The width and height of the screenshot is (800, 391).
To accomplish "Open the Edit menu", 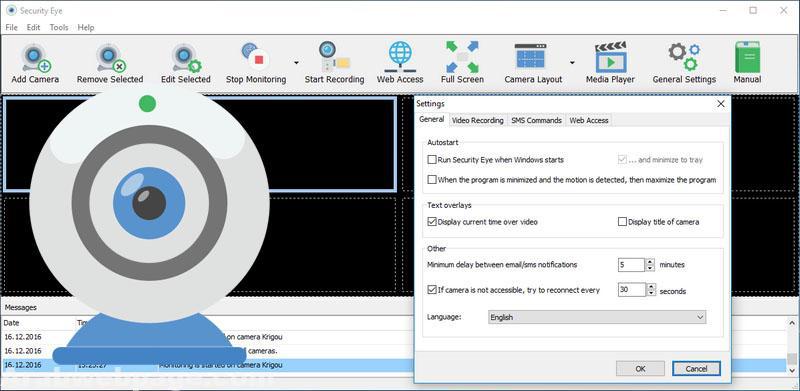I will (33, 28).
